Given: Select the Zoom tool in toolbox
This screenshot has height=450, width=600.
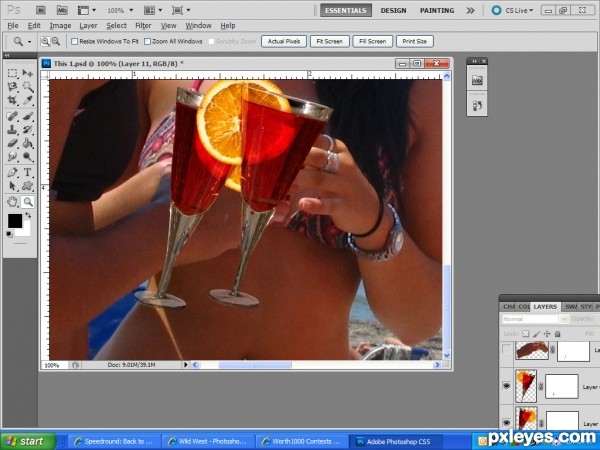Looking at the screenshot, I should [28, 202].
